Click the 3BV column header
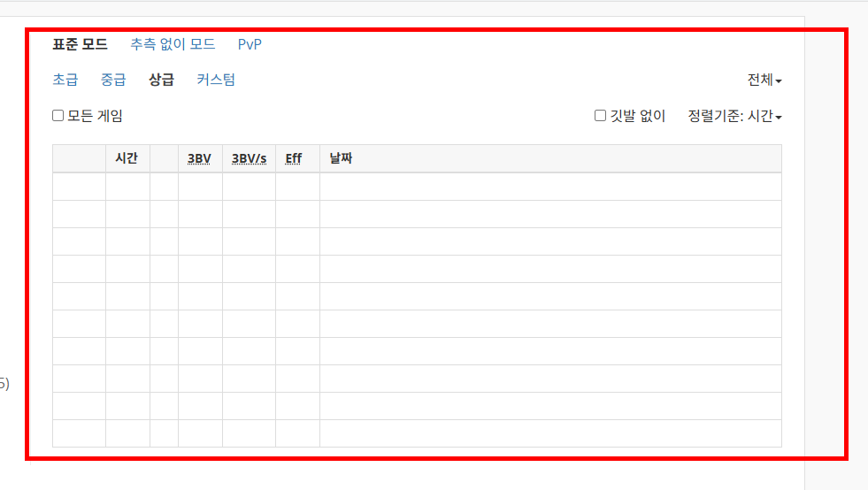The image size is (868, 490). [199, 159]
